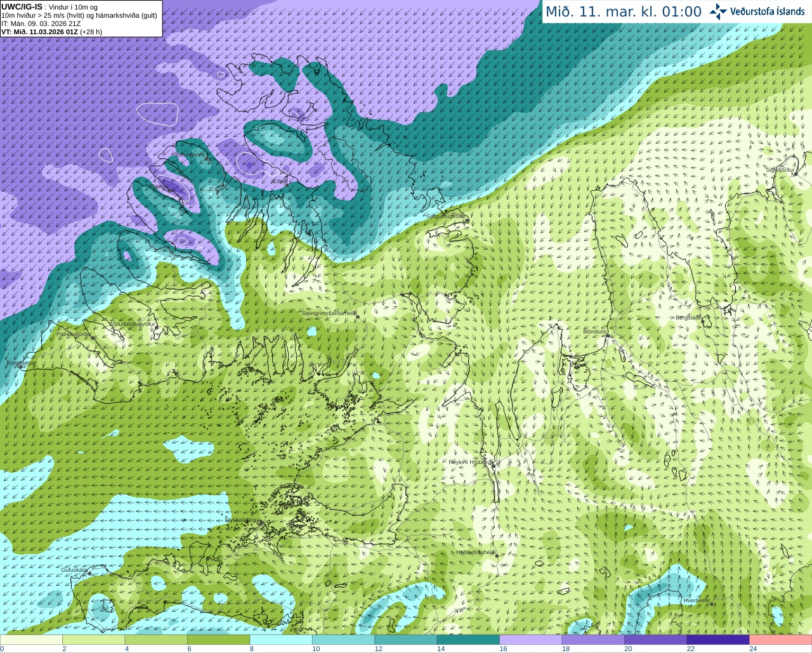The width and height of the screenshot is (812, 653).
Task: Click the Holtavörðuheiði station label
Action: 475,552
